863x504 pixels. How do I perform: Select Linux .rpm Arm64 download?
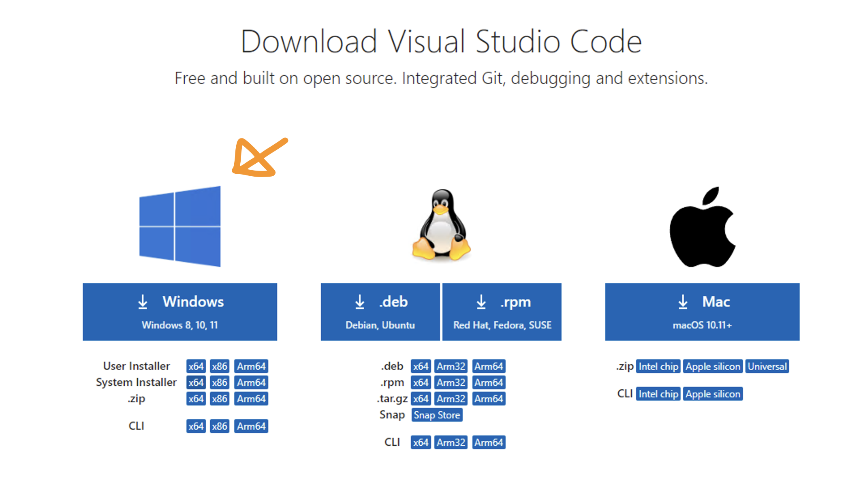[489, 382]
